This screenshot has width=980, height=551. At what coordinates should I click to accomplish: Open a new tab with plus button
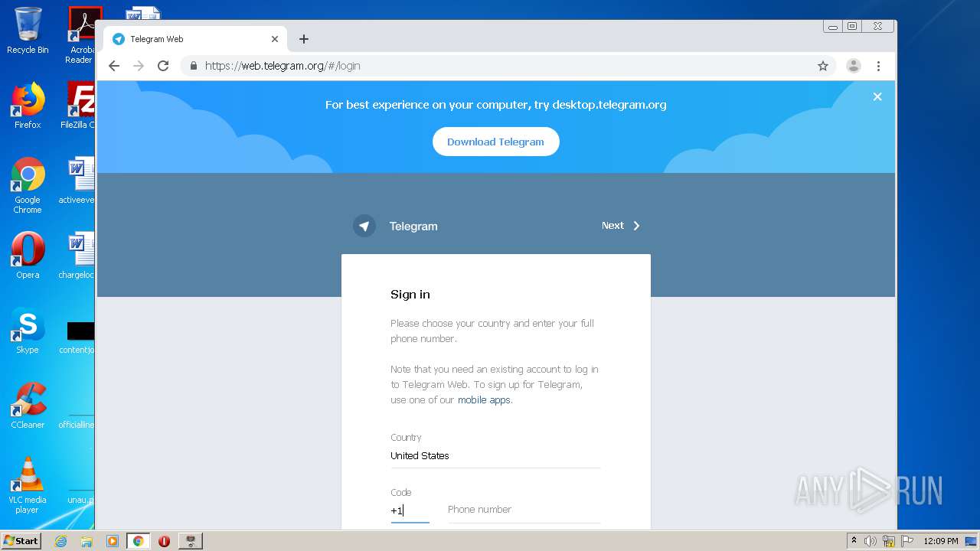coord(304,39)
